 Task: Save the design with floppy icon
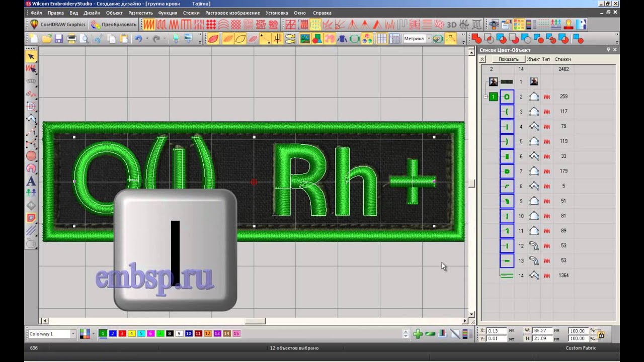59,39
